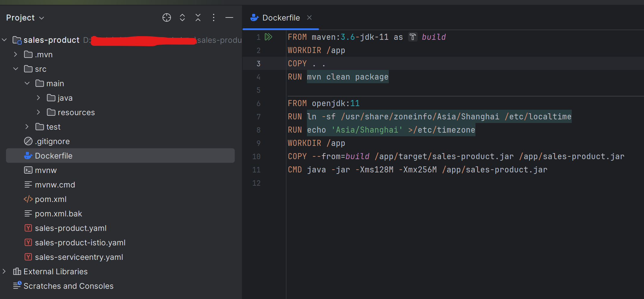The width and height of the screenshot is (644, 299).
Task: Switch to the Dockerfile editor tab
Action: (x=280, y=18)
